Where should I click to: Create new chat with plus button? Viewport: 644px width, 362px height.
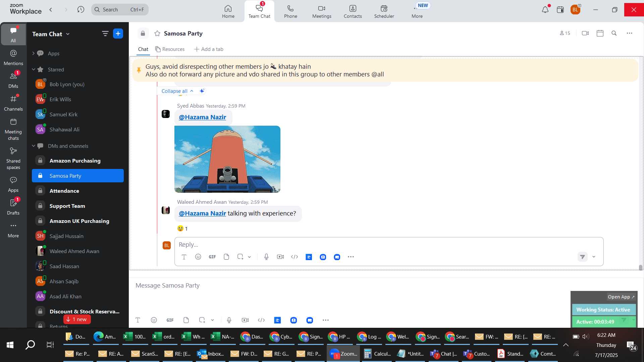118,34
